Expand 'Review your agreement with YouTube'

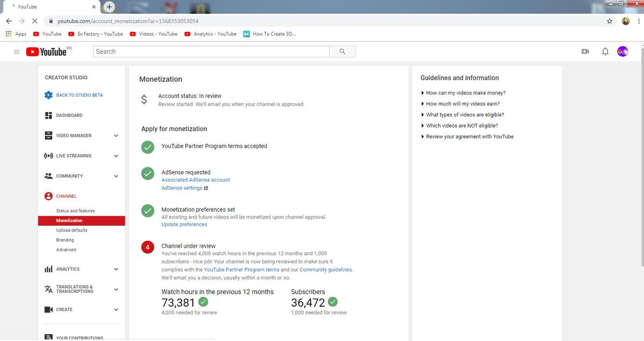click(x=467, y=137)
